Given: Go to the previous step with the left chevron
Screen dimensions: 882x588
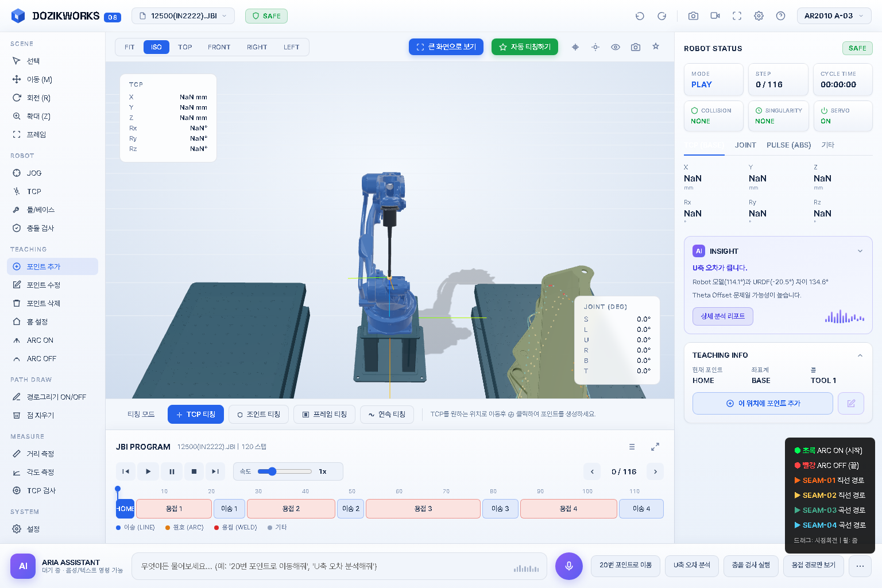Looking at the screenshot, I should (592, 471).
